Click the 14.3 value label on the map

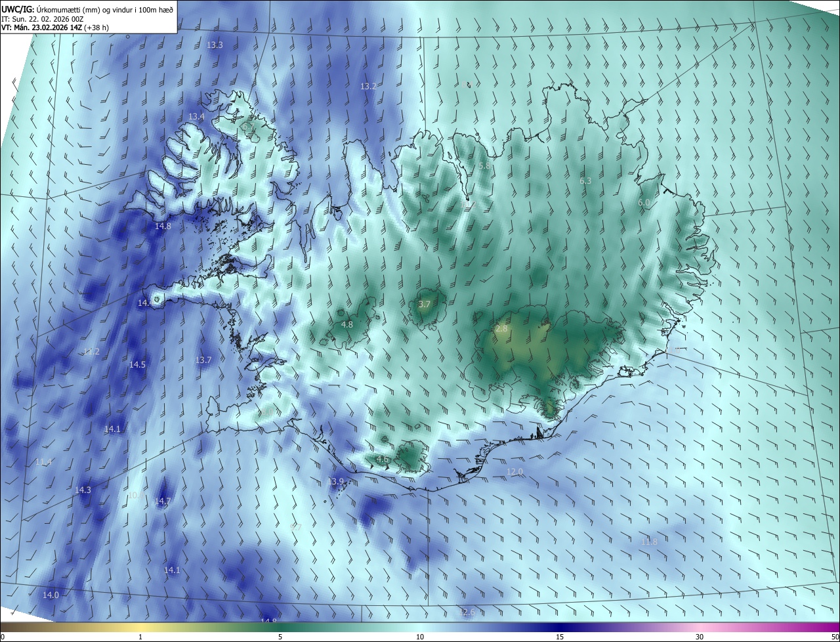[83, 490]
